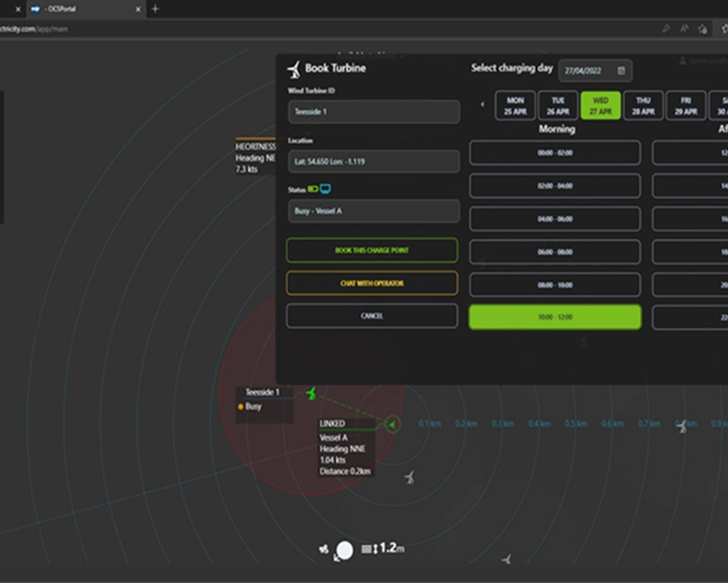Choose the highlighted 10:00 - 12:00 slot
This screenshot has width=728, height=583.
(x=555, y=317)
